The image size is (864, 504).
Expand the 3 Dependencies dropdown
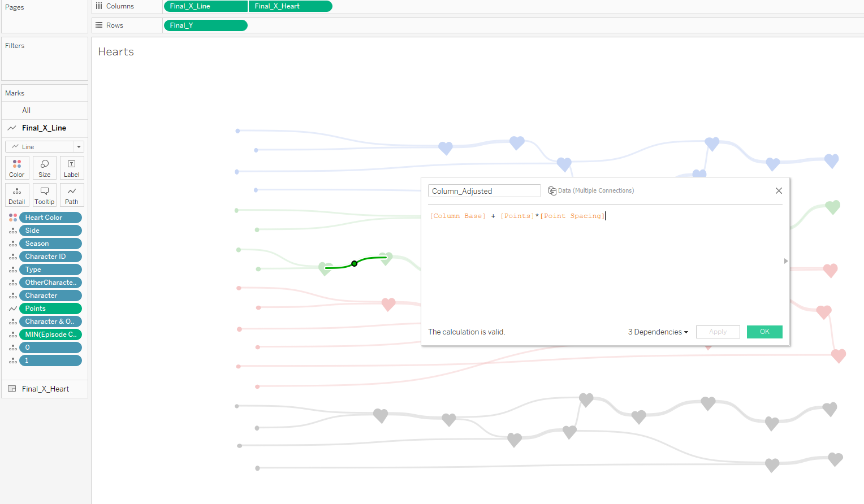[x=658, y=332]
